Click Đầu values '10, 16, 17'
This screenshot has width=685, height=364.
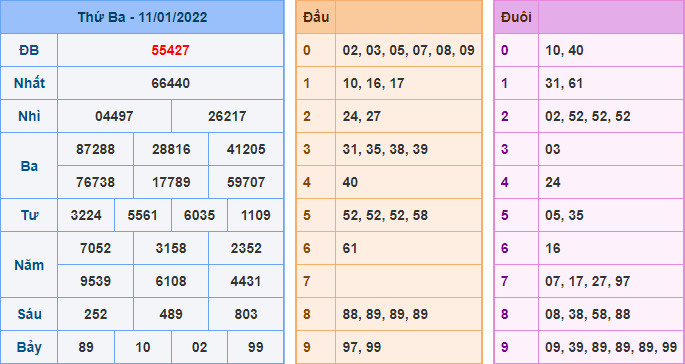pos(374,83)
